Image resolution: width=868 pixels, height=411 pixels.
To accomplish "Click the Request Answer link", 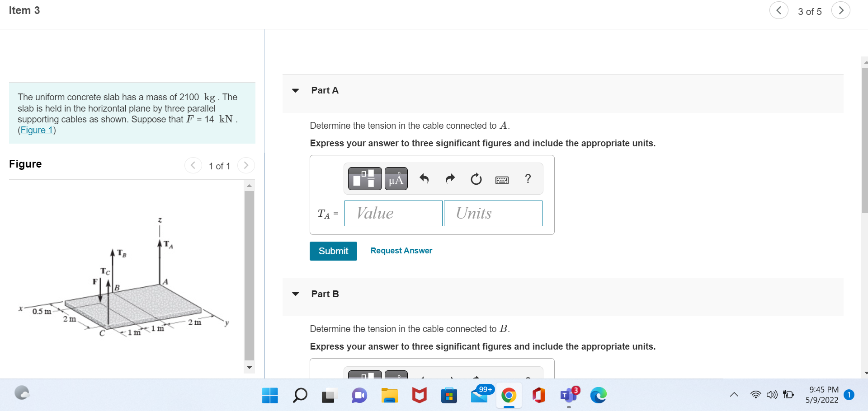I will point(401,251).
